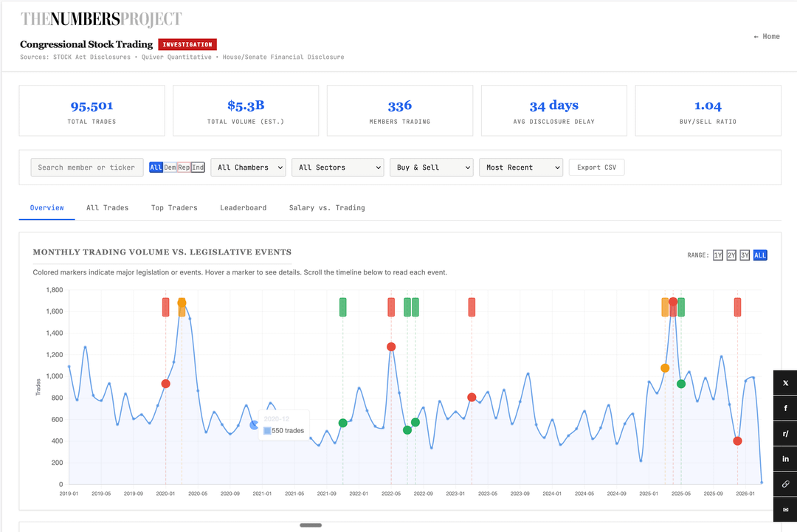Viewport: 797px width, 532px height.
Task: Click the horizontal scrollbar handle at bottom
Action: coord(311,525)
